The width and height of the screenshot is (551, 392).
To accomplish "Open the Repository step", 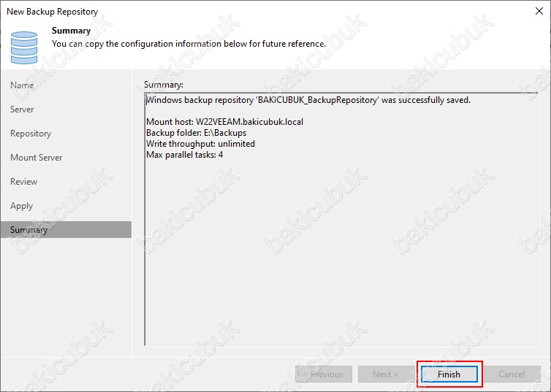I will pyautogui.click(x=31, y=134).
